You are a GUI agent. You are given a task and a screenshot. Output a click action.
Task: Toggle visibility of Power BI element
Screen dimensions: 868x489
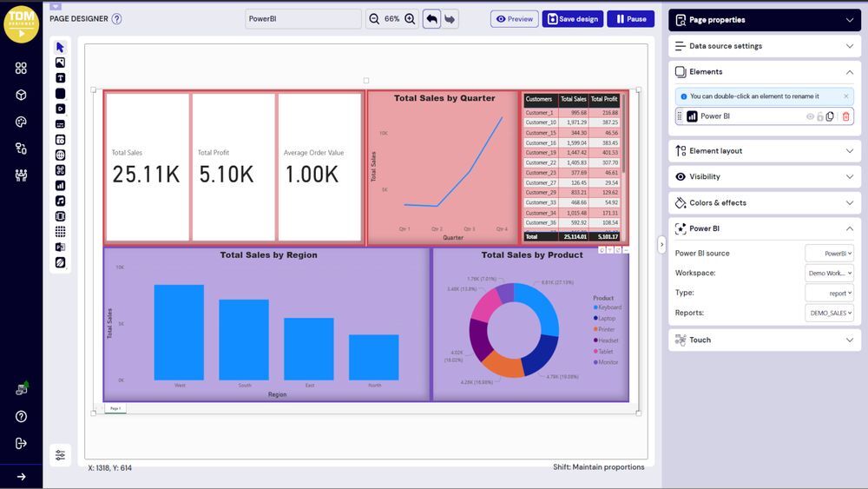(810, 116)
